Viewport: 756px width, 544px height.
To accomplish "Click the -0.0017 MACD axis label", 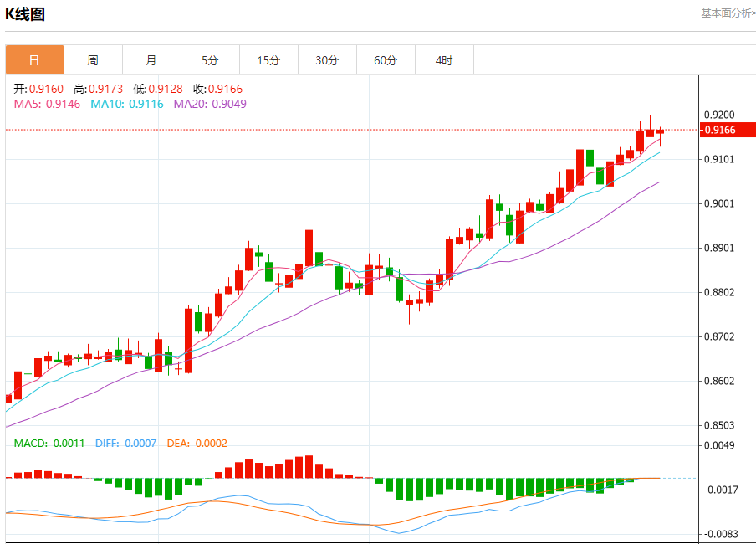I will click(x=720, y=490).
